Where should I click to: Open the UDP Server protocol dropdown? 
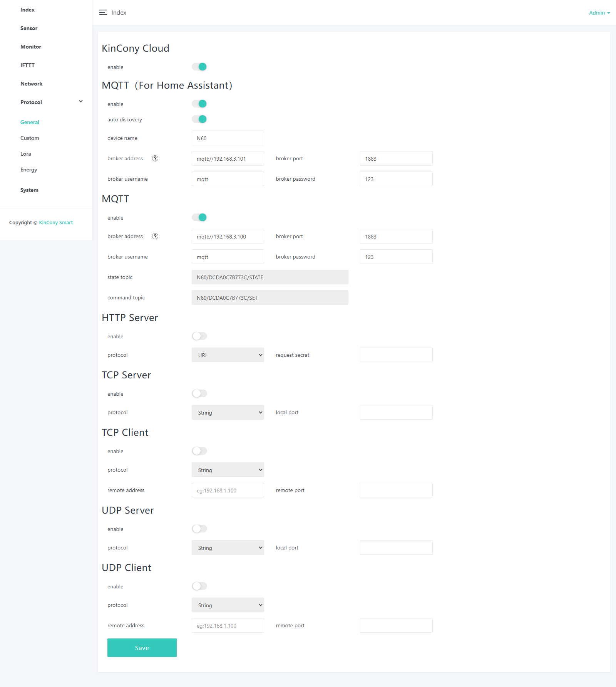click(228, 548)
